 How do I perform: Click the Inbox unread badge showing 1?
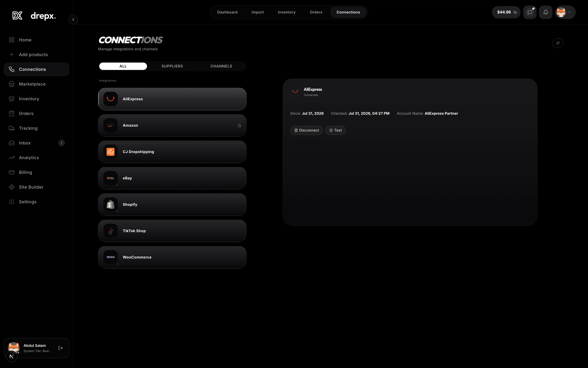61,143
